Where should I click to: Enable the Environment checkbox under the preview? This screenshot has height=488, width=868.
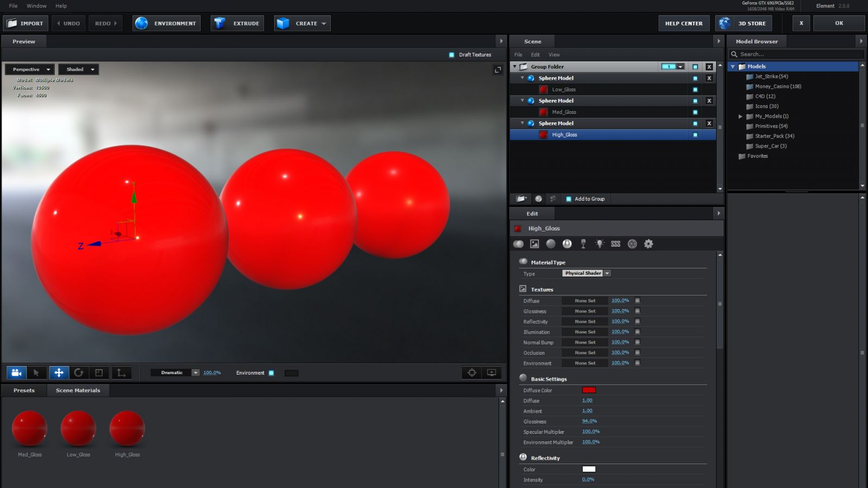[271, 373]
